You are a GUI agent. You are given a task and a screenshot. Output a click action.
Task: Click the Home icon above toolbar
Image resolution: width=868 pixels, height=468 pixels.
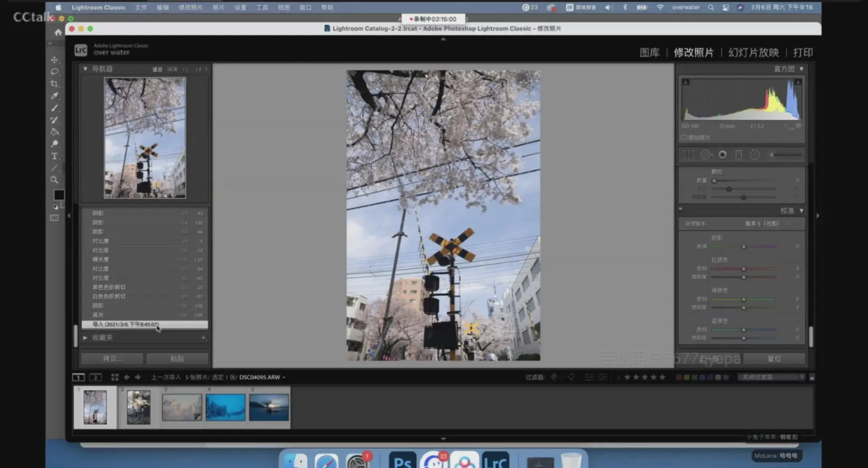58,32
